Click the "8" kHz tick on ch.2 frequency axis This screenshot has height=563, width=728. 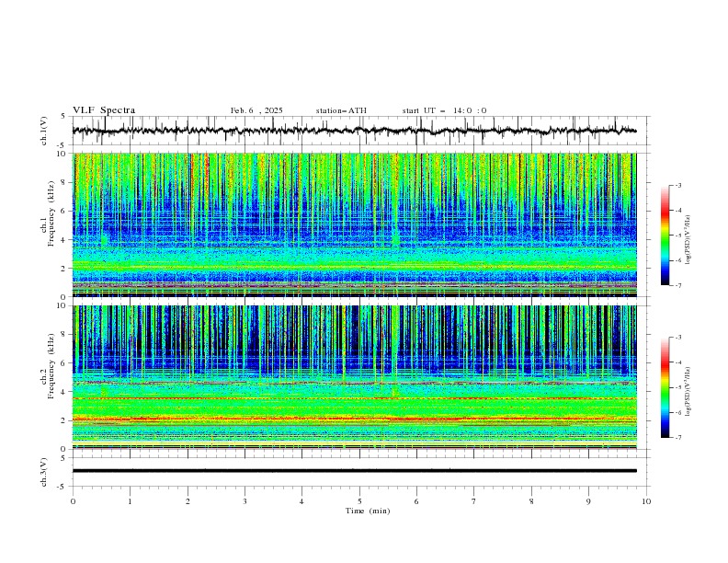(65, 335)
